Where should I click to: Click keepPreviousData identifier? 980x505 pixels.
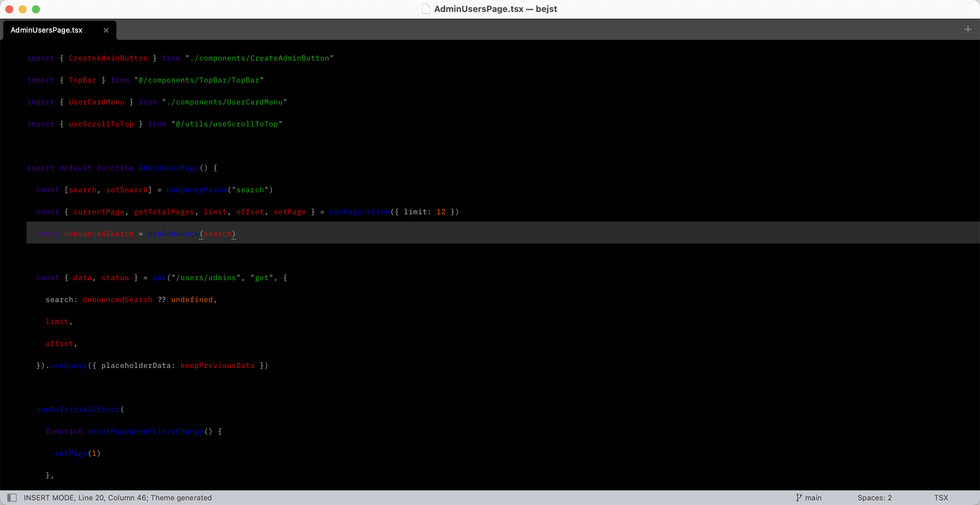218,366
